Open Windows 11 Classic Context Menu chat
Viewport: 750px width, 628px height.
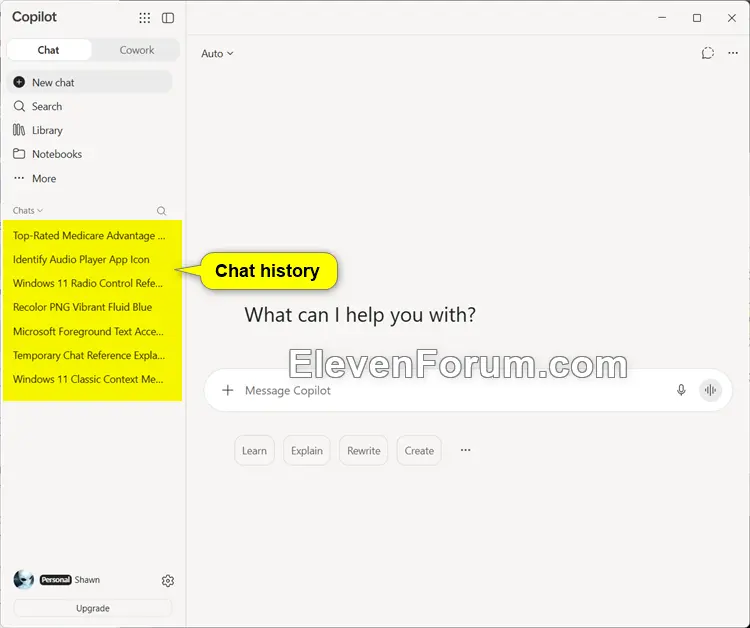[x=89, y=379]
